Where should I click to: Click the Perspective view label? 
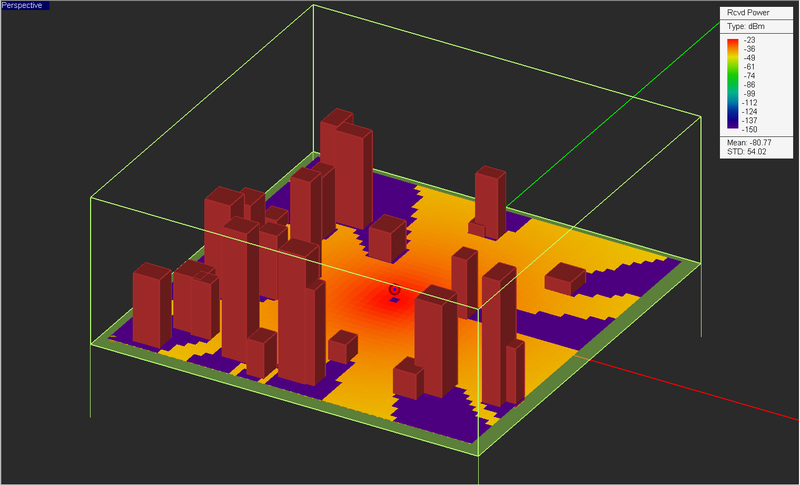pyautogui.click(x=22, y=6)
